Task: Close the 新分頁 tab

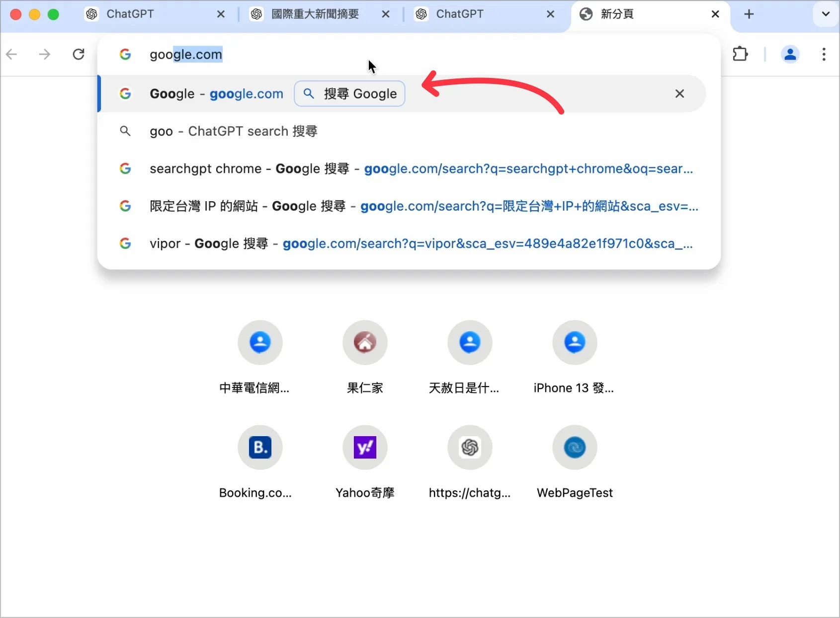Action: click(715, 14)
